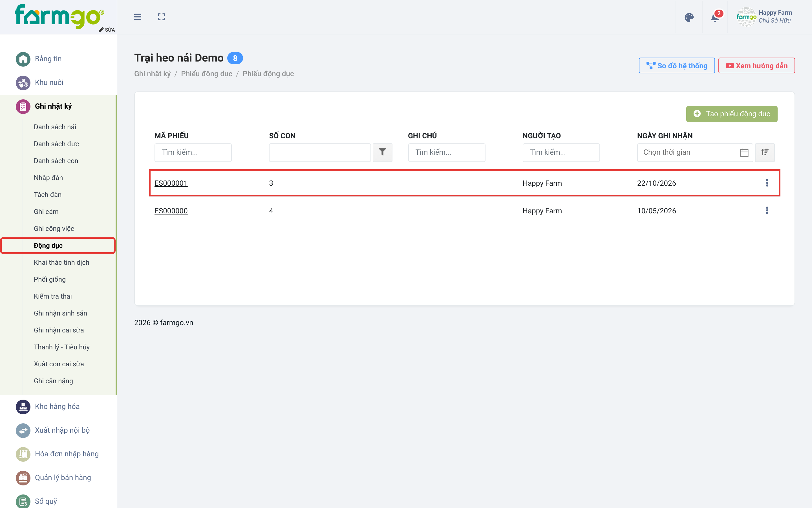Open voucher link ES000001
The image size is (812, 508).
point(171,183)
